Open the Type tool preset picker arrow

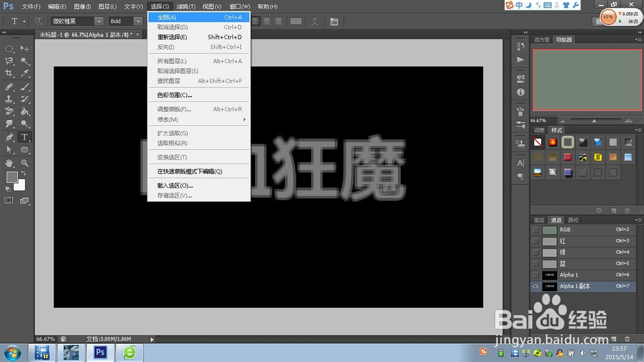(x=24, y=21)
